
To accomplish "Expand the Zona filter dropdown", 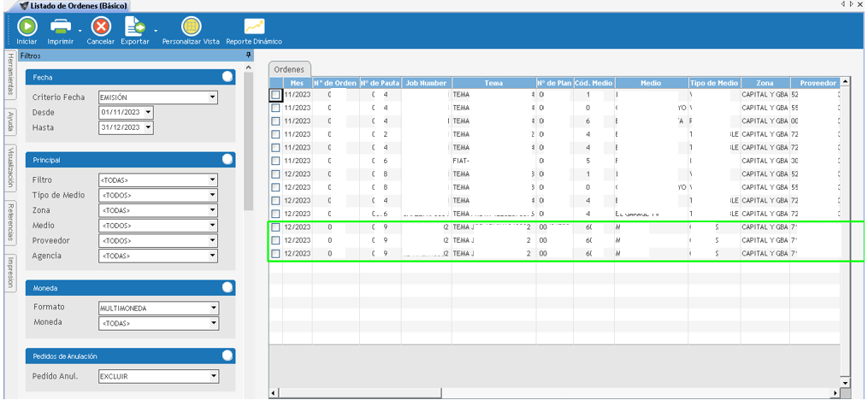I will click(x=213, y=211).
